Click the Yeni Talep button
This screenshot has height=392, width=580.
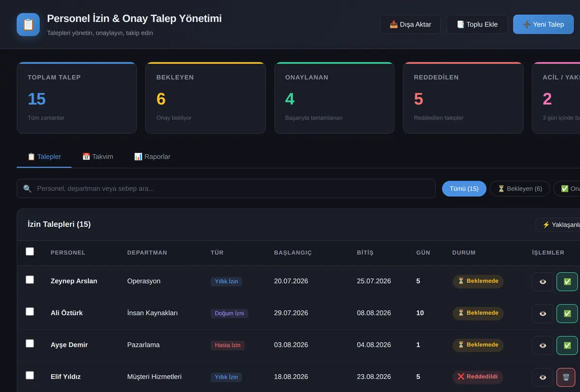pos(543,24)
